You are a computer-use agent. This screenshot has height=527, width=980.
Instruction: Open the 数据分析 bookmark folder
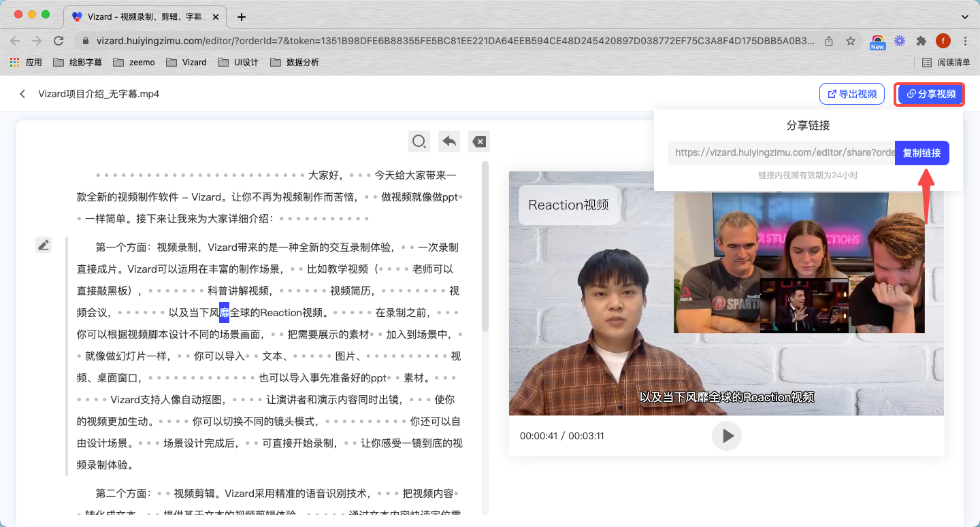pyautogui.click(x=295, y=63)
